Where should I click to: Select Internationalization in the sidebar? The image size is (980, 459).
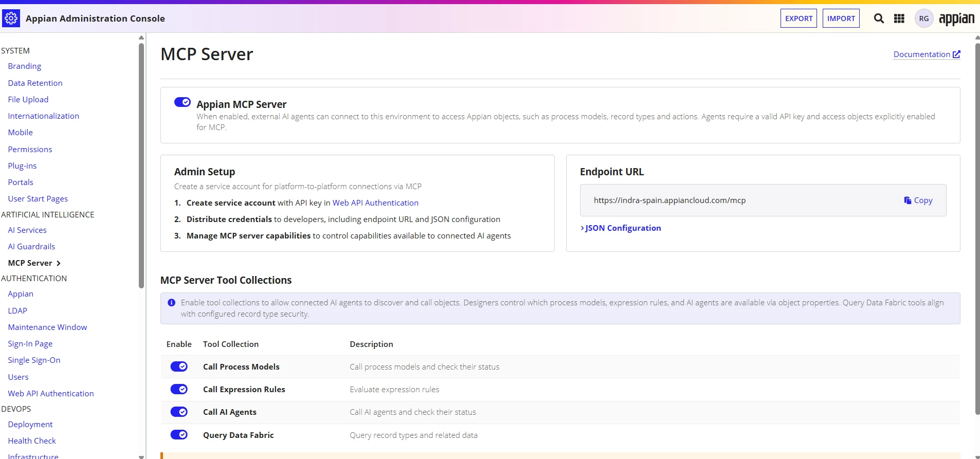coord(44,116)
